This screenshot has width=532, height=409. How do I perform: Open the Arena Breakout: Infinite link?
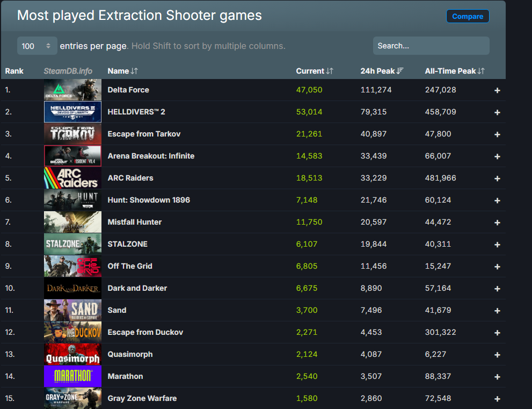click(x=151, y=156)
